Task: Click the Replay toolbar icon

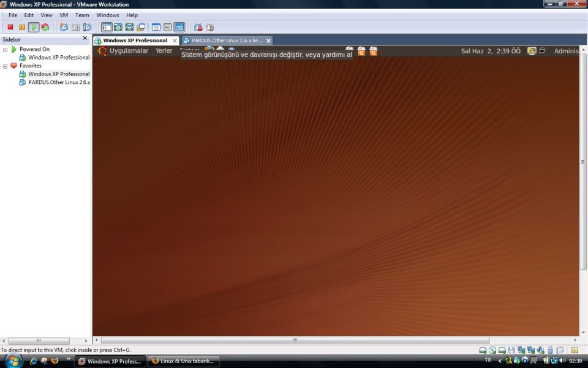Action: click(x=209, y=27)
